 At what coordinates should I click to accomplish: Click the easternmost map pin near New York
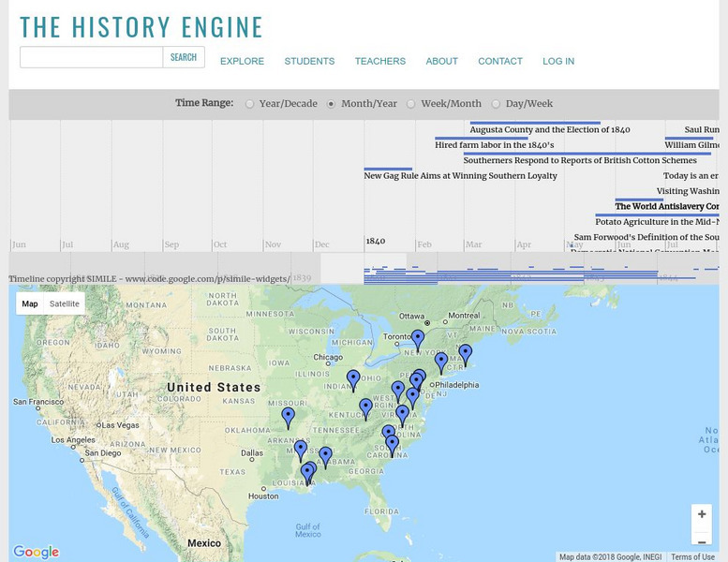click(x=465, y=354)
